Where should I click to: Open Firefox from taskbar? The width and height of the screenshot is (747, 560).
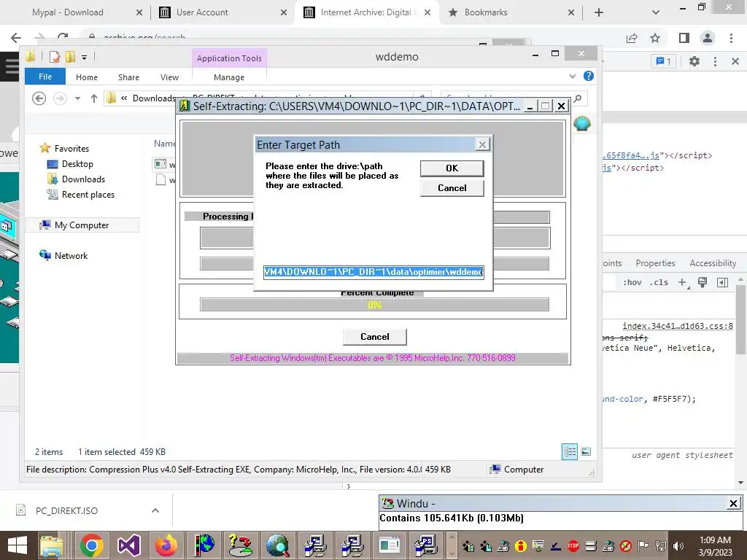pos(166,545)
